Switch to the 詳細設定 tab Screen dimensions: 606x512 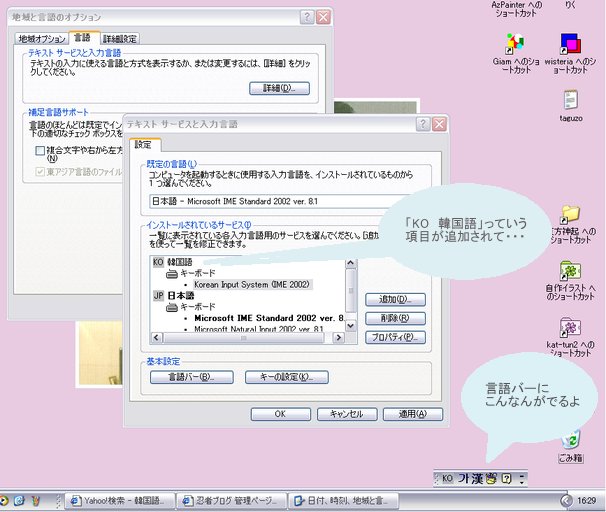120,39
